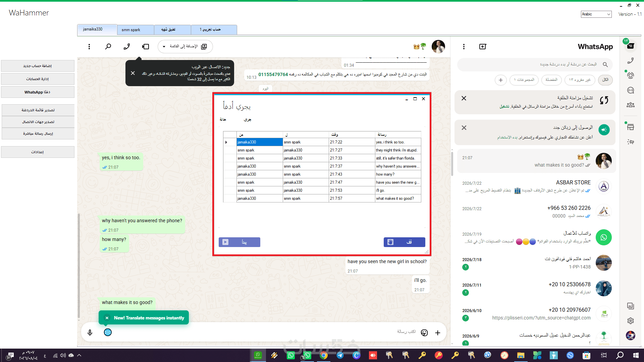Image resolution: width=644 pixels, height=362 pixels.
Task: Switch to the jamaika330 account tab
Action: point(97,29)
